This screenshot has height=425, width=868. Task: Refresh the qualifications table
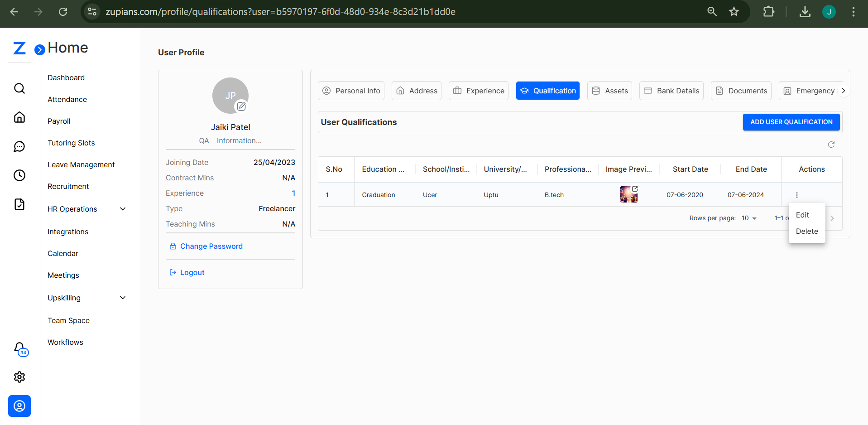pos(831,145)
